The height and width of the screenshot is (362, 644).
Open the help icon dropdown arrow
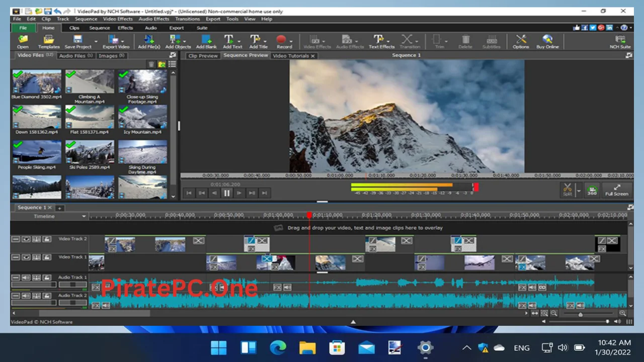(x=630, y=28)
